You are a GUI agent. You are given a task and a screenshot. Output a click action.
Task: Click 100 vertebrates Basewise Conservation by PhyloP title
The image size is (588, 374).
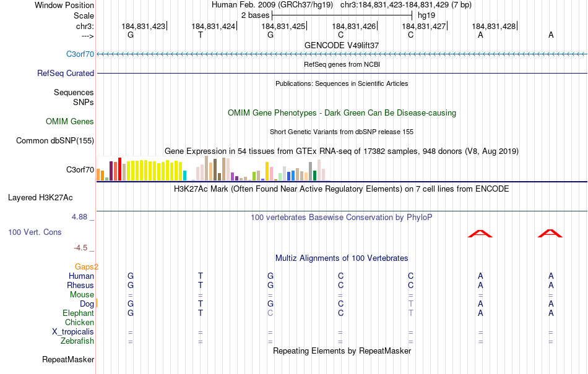342,217
